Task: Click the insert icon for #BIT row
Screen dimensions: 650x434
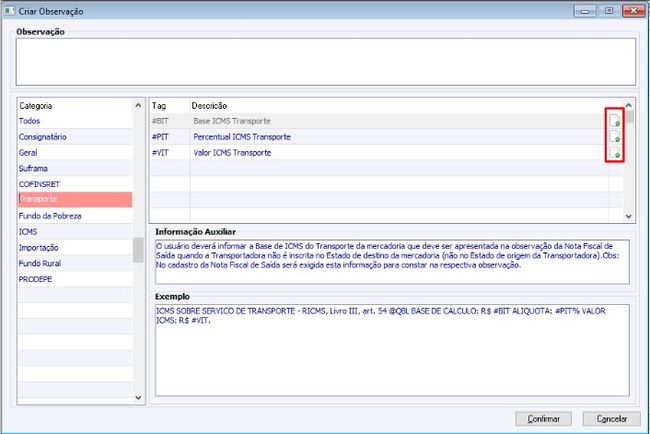Action: pos(614,121)
